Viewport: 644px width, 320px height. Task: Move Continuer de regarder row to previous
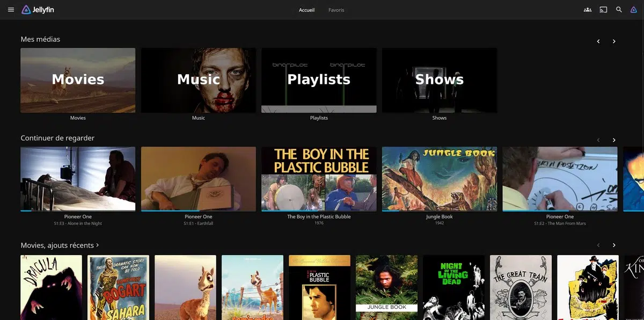[x=598, y=140]
